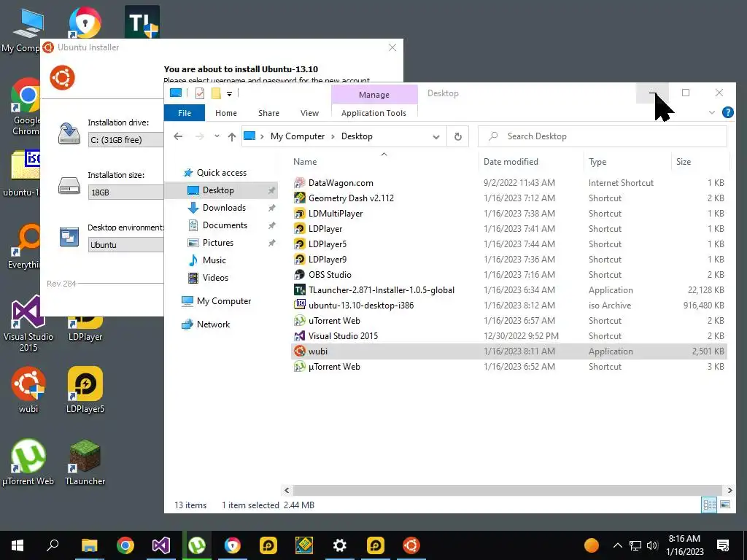This screenshot has height=560, width=747.
Task: Sort files by the Name column header
Action: coord(384,162)
